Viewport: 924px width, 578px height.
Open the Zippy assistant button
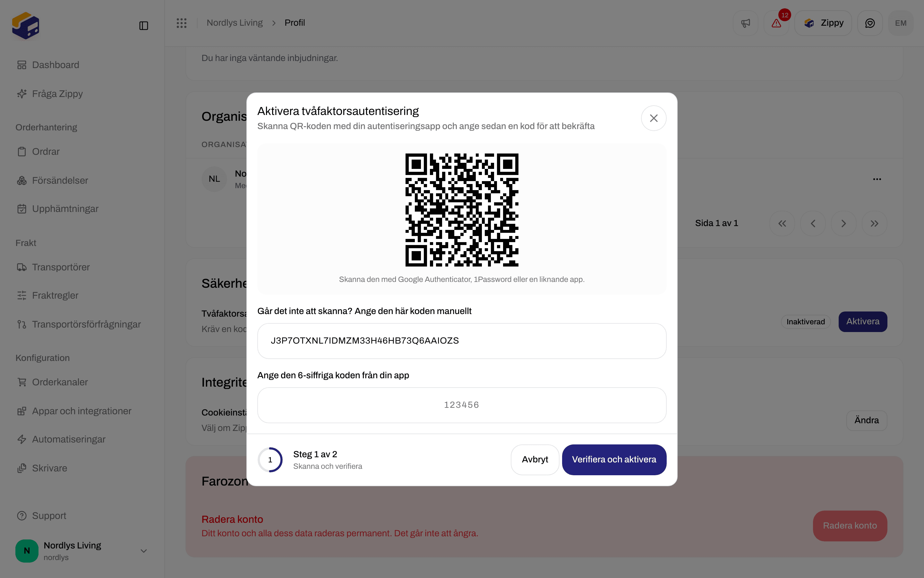(823, 23)
